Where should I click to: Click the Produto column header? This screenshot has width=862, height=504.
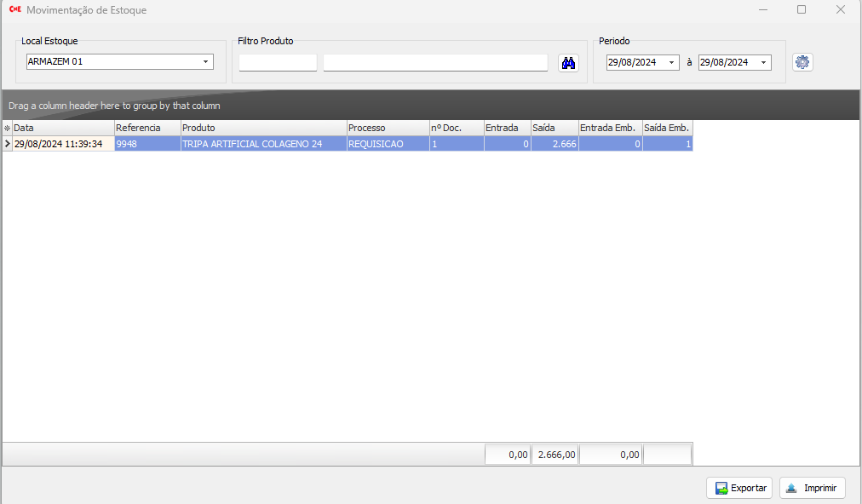(263, 128)
